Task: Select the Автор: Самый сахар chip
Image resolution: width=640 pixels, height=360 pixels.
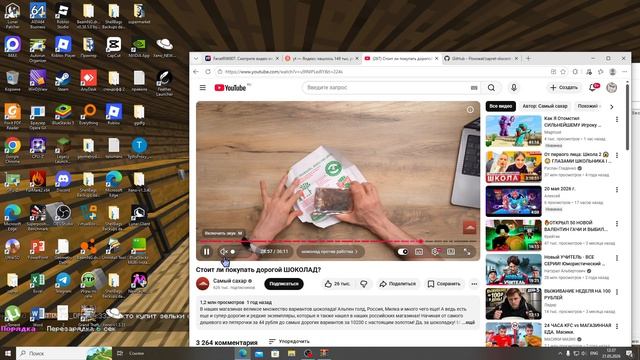Action: tap(545, 106)
